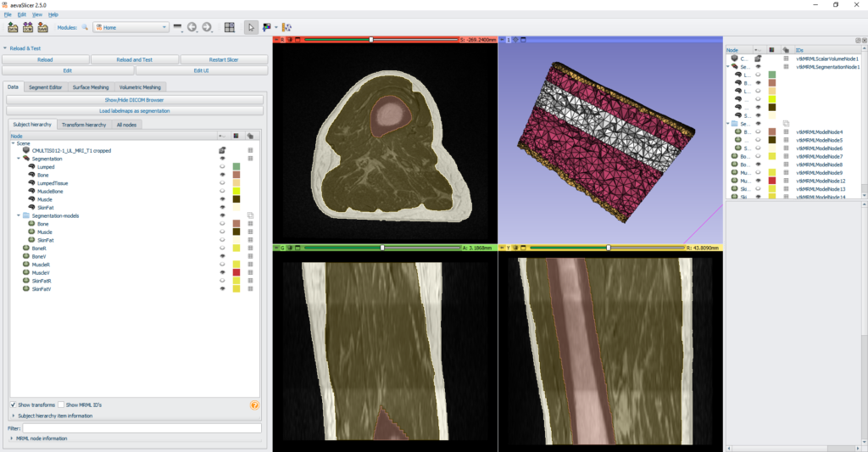Open the Modules dropdown showing Home

[x=131, y=28]
